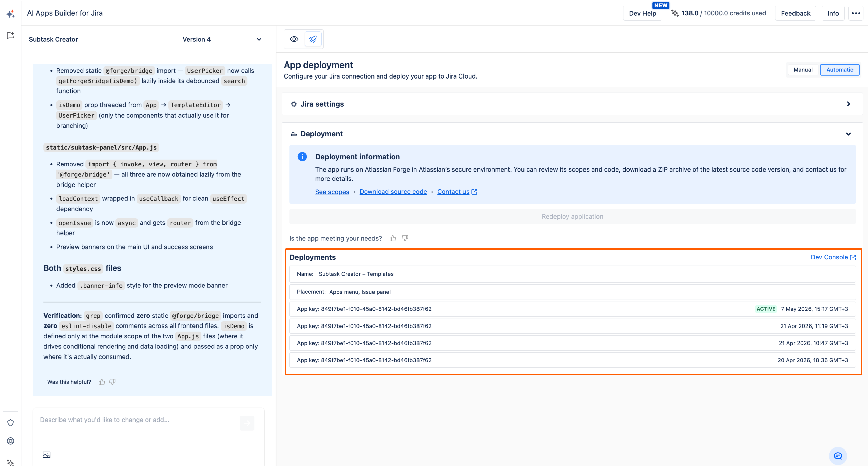
Task: Switch to the preview eye view
Action: [294, 39]
